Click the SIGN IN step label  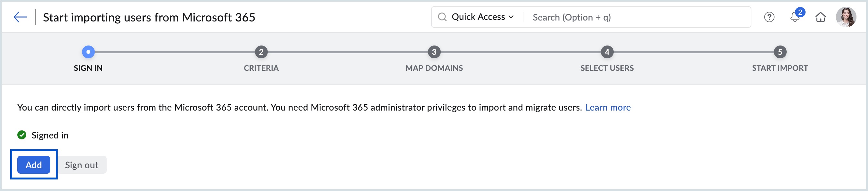88,68
